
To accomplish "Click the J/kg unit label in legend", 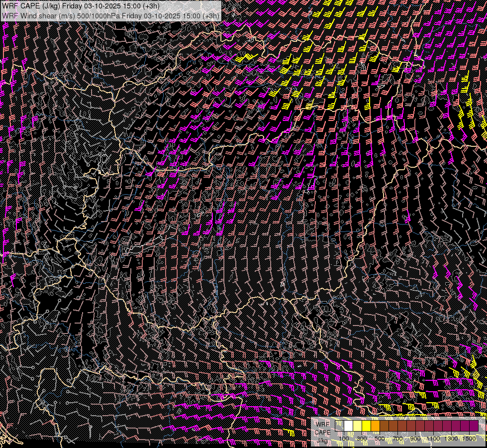I will coord(322,440).
